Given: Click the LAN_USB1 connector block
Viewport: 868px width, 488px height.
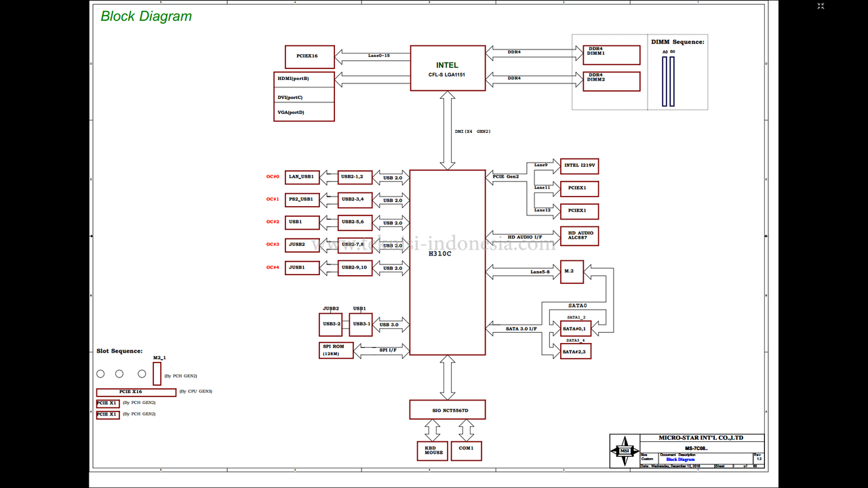Looking at the screenshot, I should [302, 177].
